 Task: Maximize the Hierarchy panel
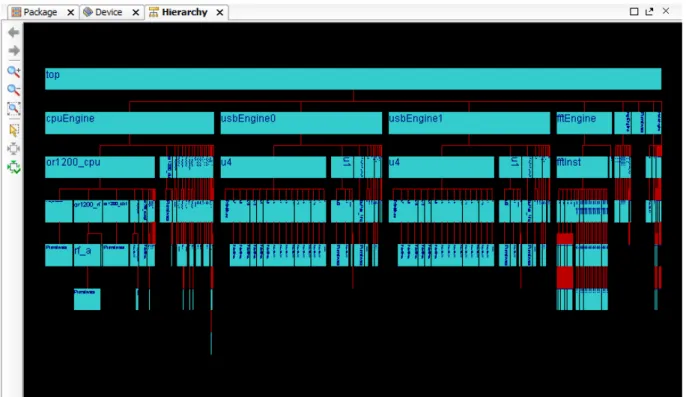[x=634, y=11]
